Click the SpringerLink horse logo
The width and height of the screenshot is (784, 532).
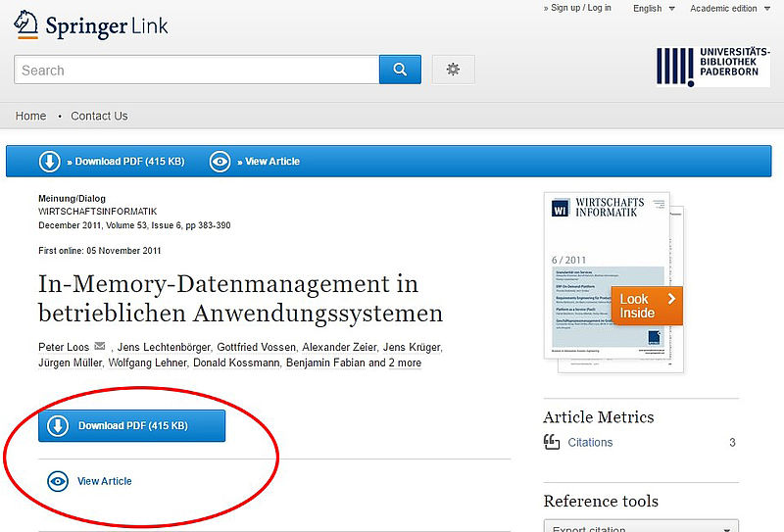[26, 25]
